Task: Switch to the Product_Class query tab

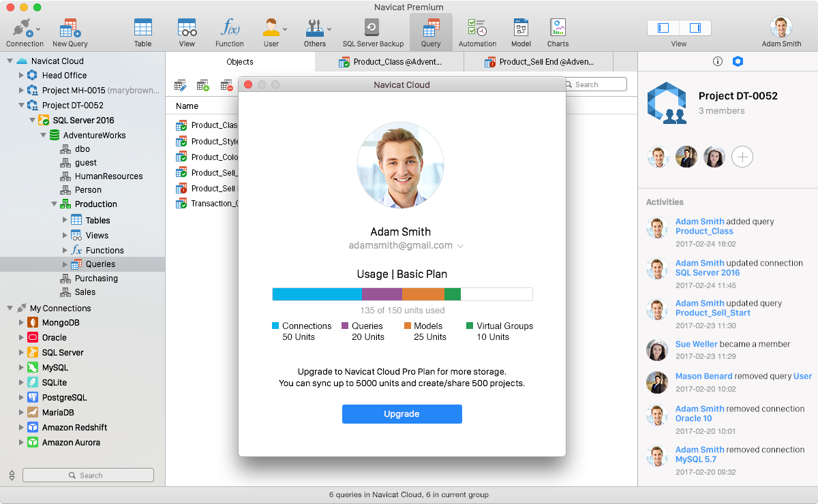Action: point(390,62)
